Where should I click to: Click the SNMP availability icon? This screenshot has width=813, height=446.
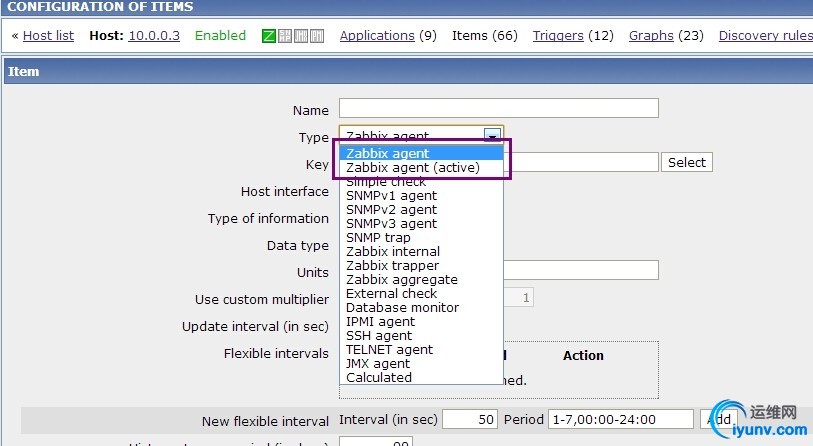285,36
